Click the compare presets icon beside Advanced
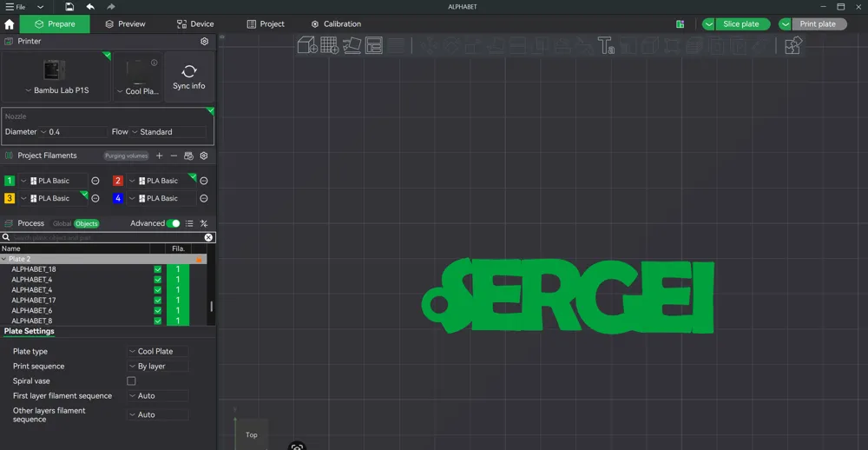This screenshot has width=868, height=450. (204, 223)
